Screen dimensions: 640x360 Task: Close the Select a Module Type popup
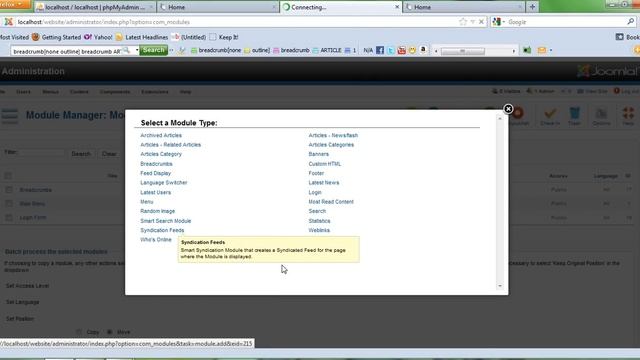[x=508, y=109]
